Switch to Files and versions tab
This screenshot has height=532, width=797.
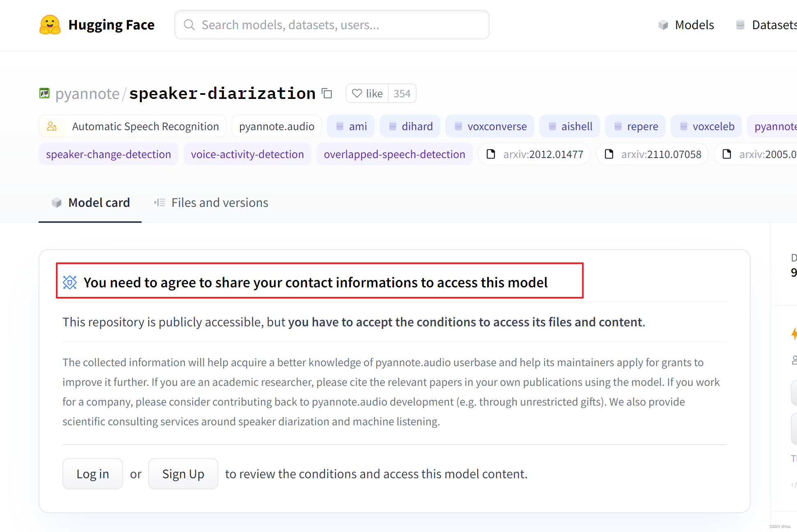click(211, 203)
